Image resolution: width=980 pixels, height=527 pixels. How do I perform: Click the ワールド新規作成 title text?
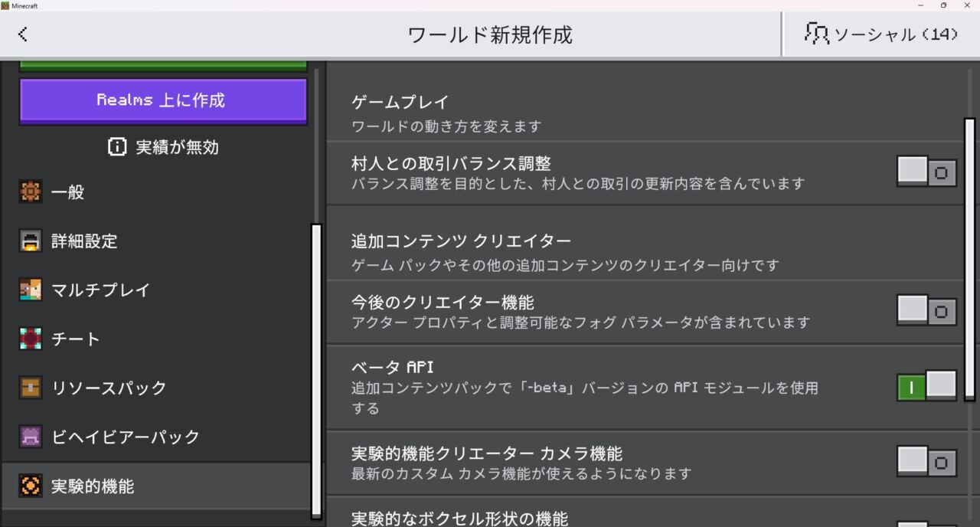[490, 34]
